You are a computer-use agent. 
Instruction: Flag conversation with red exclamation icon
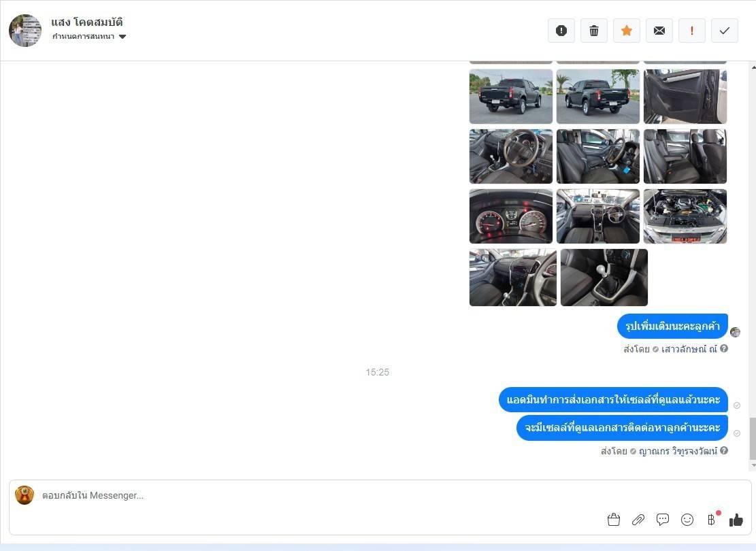[x=692, y=31]
